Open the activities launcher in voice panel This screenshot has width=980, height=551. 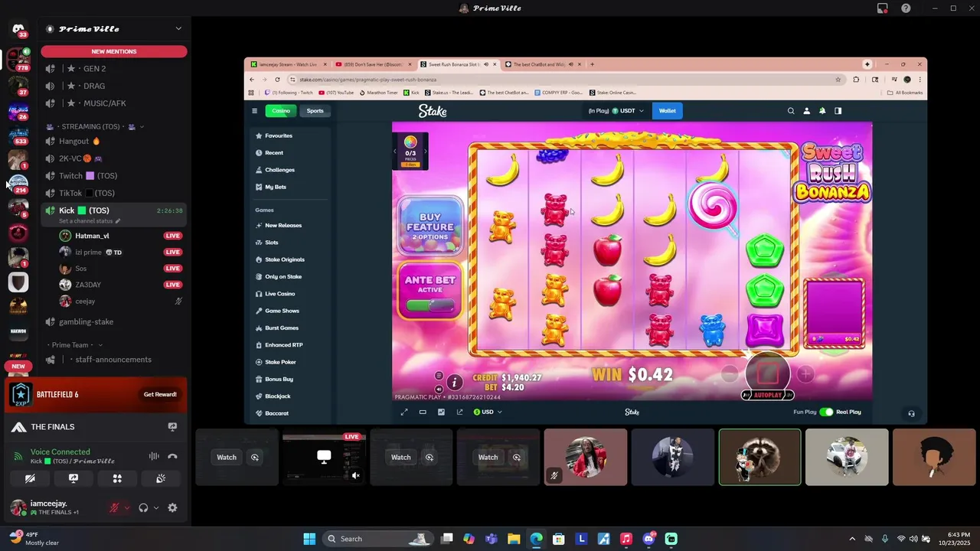(x=117, y=478)
